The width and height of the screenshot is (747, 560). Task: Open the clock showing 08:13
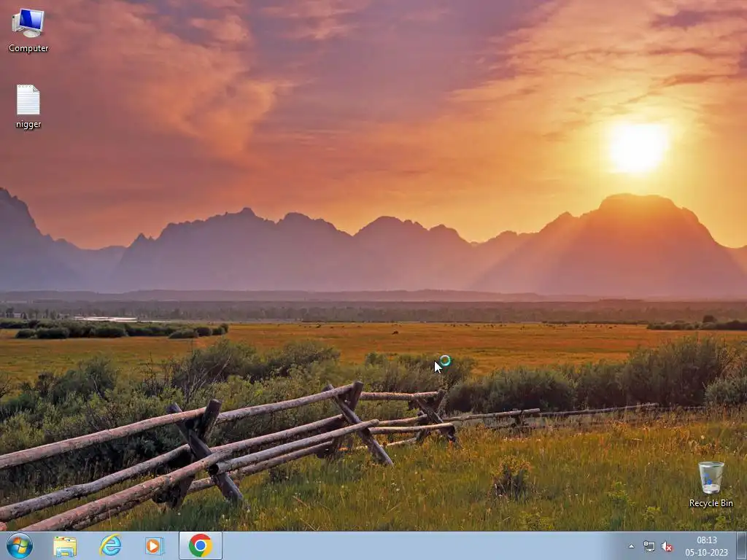[x=707, y=546]
